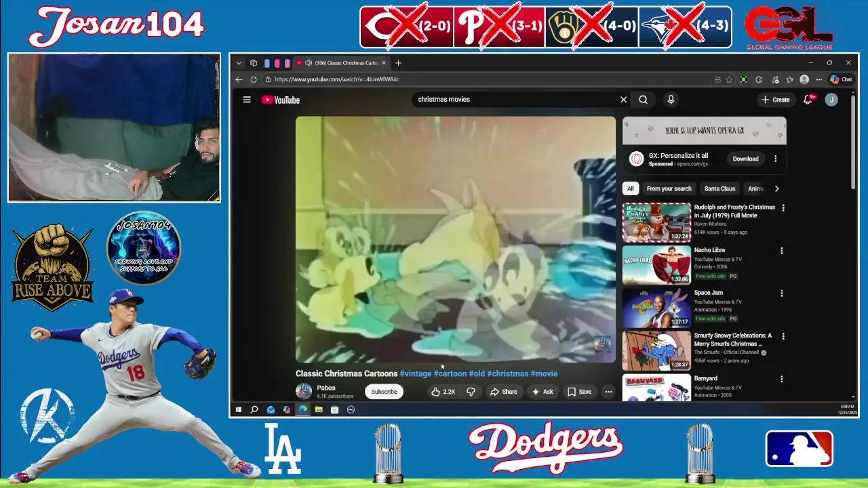Save the video to a playlist
The width and height of the screenshot is (868, 488).
tap(579, 392)
